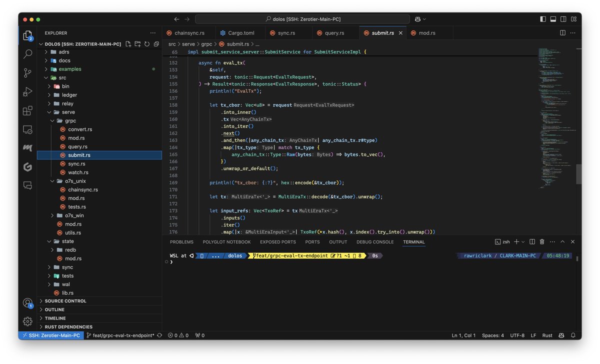
Task: Open the Source Control view icon
Action: (27, 73)
